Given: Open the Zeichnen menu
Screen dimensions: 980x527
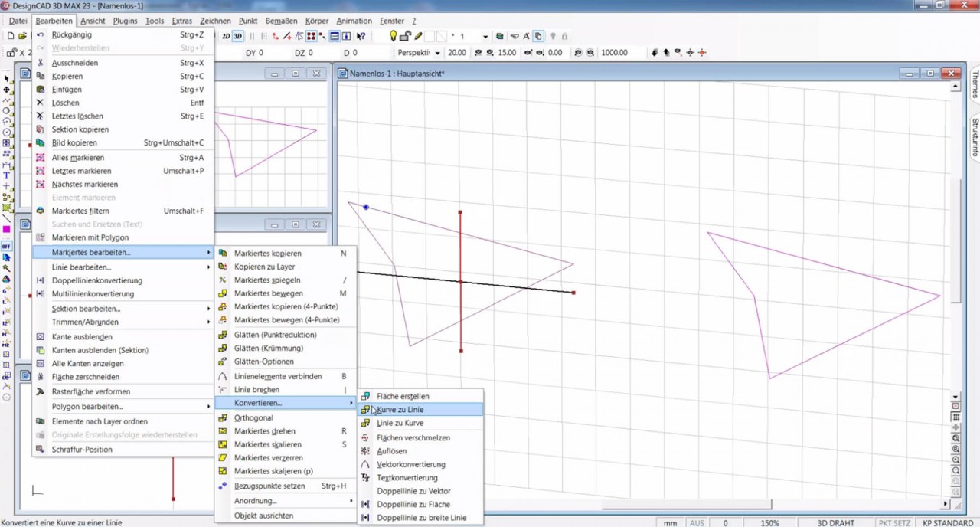Looking at the screenshot, I should pos(215,21).
